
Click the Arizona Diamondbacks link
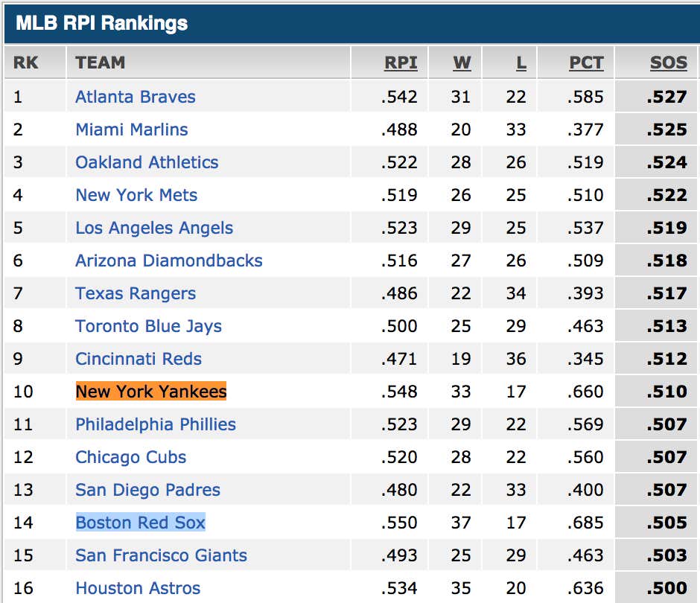(169, 261)
